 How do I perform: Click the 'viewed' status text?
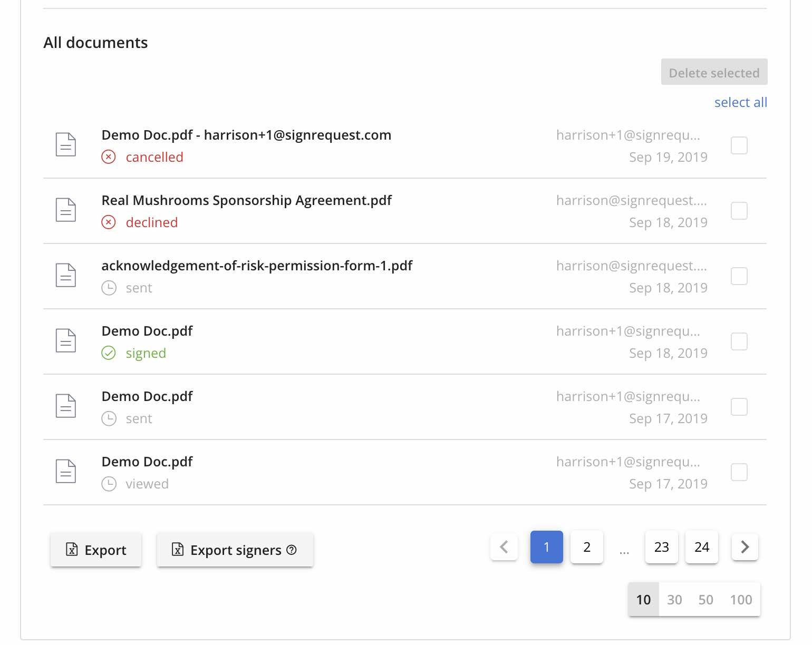[x=147, y=484]
